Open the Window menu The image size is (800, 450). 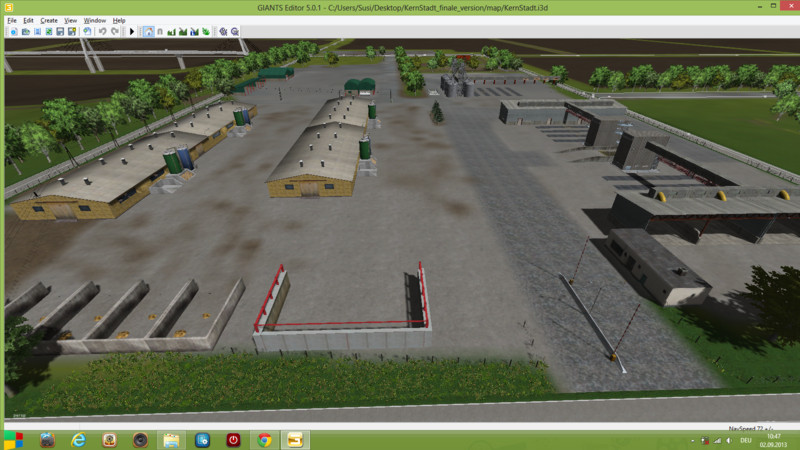tap(95, 20)
